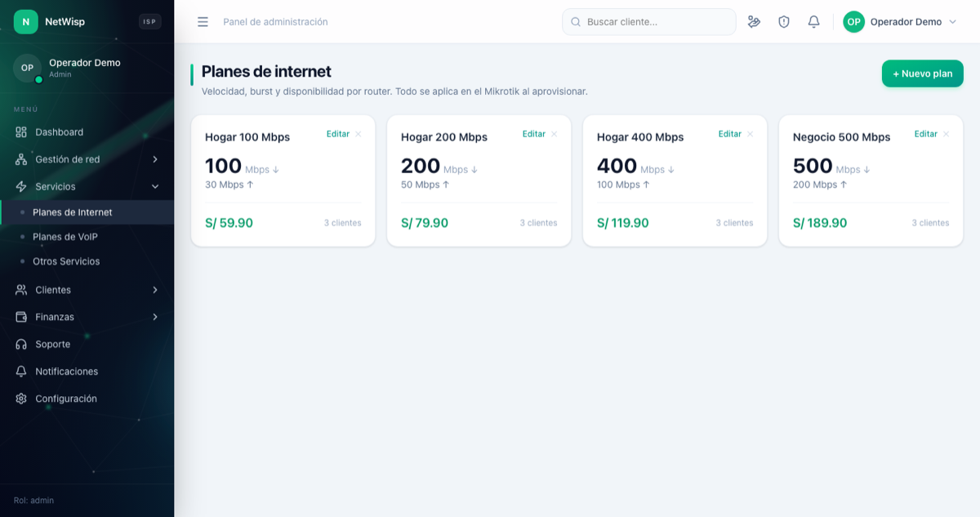Screen dimensions: 980x517
Task: Click the Servicios lightning icon
Action: pos(21,187)
